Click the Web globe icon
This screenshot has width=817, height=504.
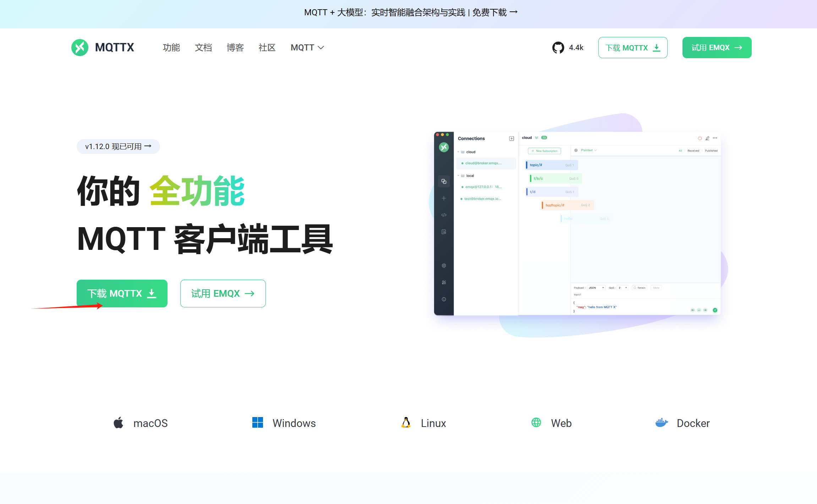coord(536,422)
